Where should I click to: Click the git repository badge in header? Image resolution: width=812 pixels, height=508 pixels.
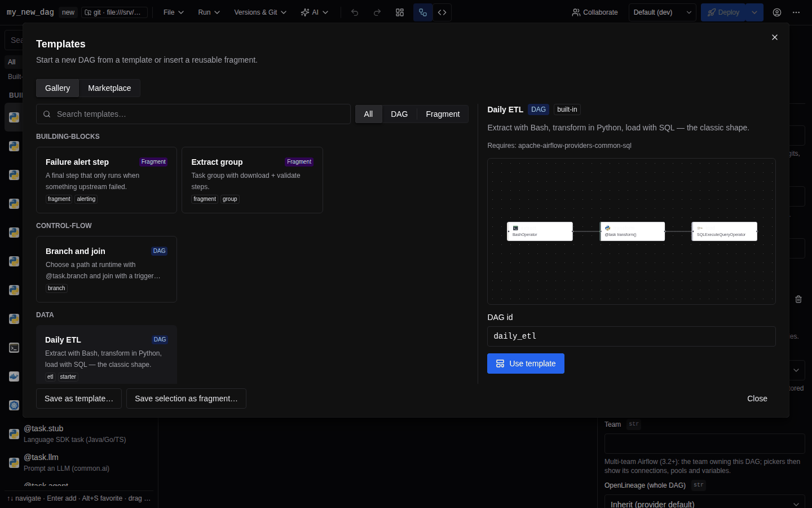coord(114,12)
